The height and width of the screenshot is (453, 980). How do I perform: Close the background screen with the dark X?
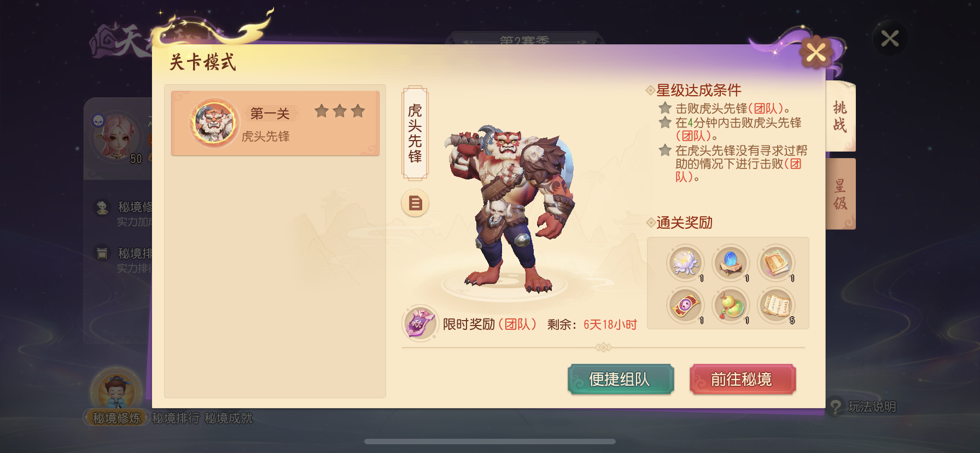click(x=890, y=38)
